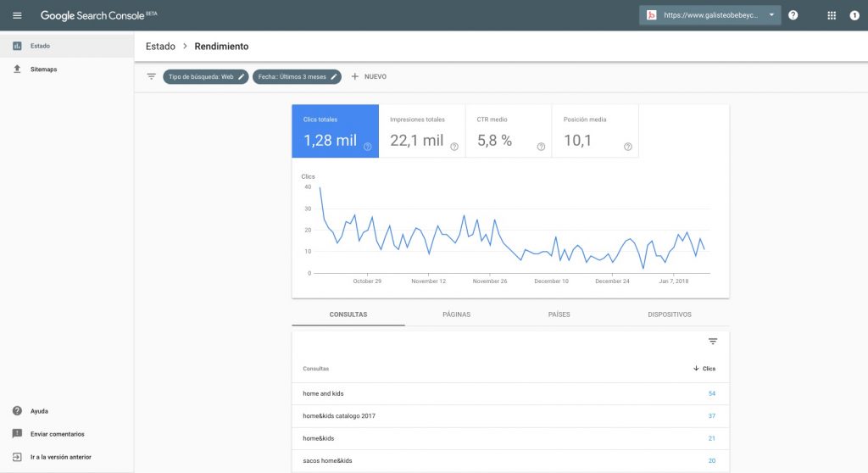Add a new filter with Nuevo
The width and height of the screenshot is (868, 473).
369,76
